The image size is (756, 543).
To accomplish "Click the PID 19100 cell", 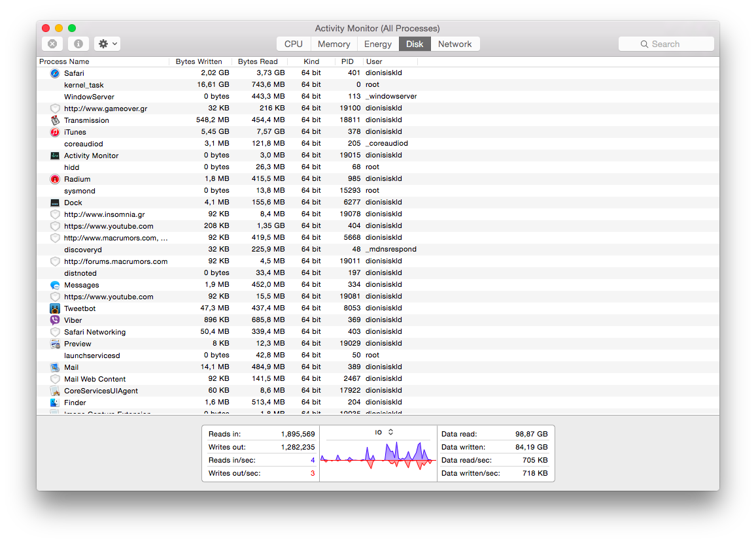I will (x=350, y=108).
